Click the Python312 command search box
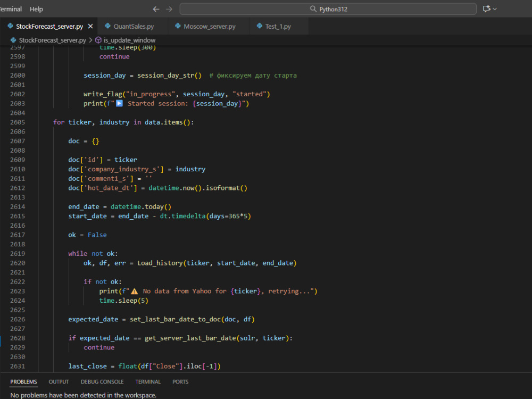 coord(328,9)
